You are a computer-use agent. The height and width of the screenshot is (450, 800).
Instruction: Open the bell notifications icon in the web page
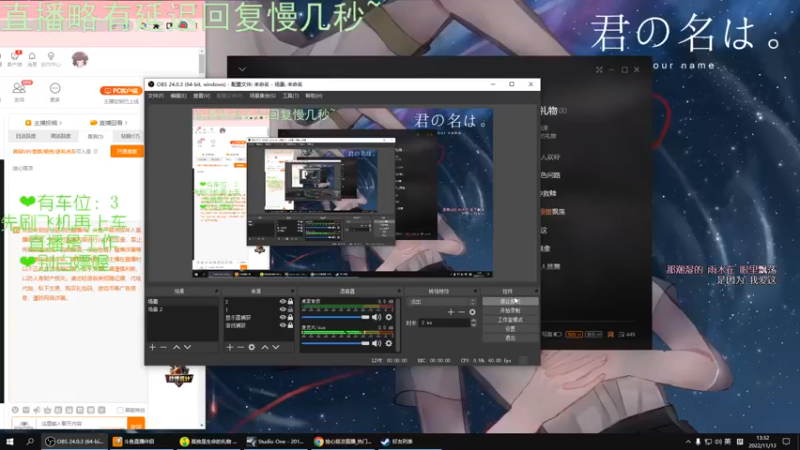click(x=32, y=56)
